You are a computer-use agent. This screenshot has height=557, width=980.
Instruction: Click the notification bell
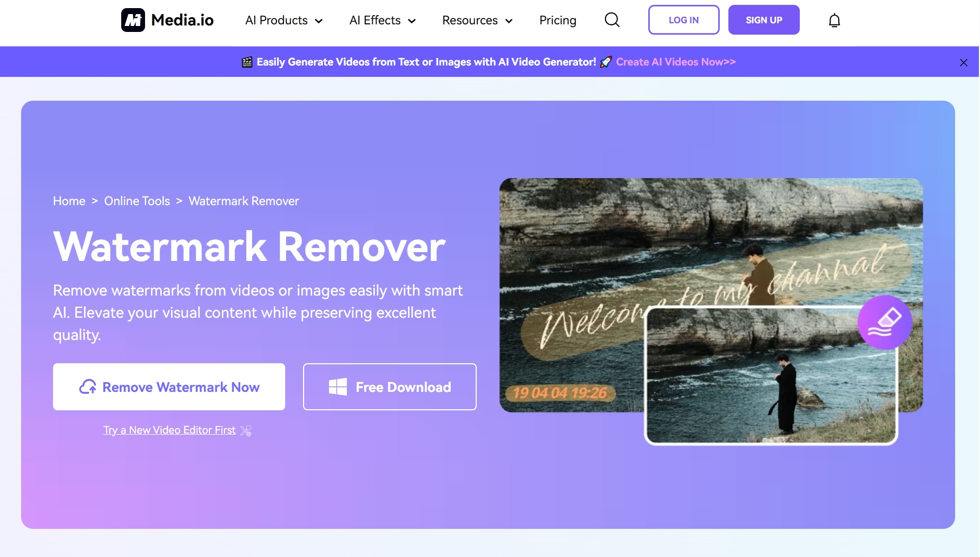coord(834,20)
